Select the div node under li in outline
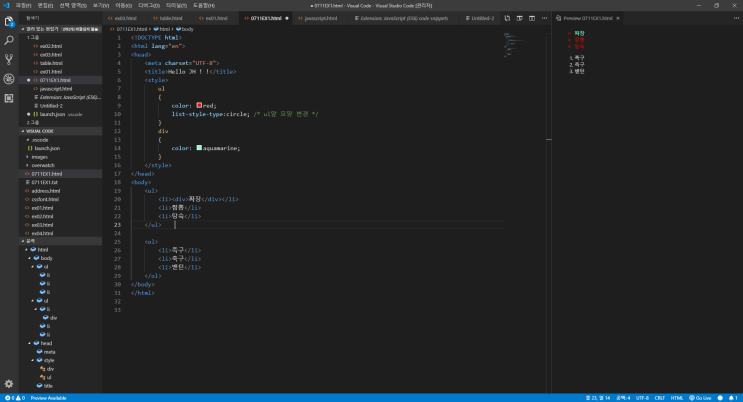This screenshot has width=743, height=402. pos(50,318)
